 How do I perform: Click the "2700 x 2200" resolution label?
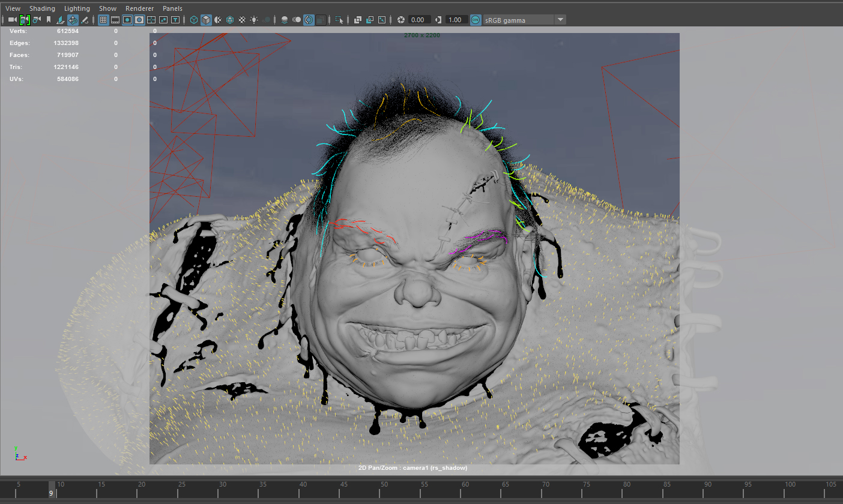[x=422, y=35]
